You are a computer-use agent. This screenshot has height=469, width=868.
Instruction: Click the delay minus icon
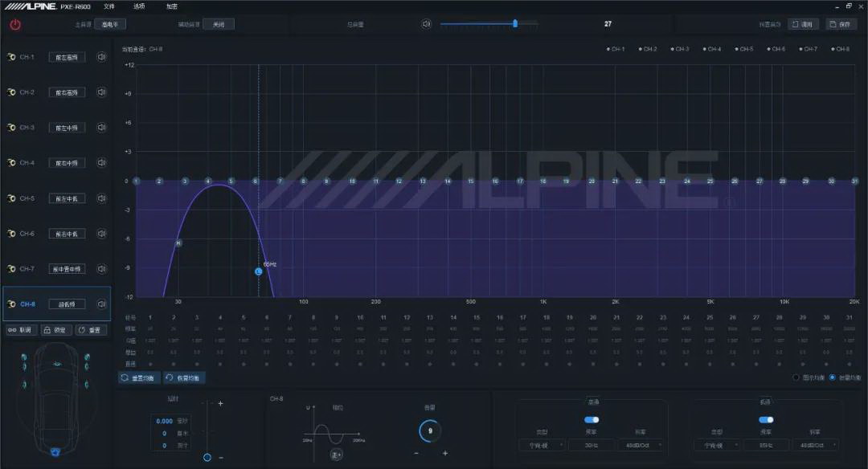[220, 458]
